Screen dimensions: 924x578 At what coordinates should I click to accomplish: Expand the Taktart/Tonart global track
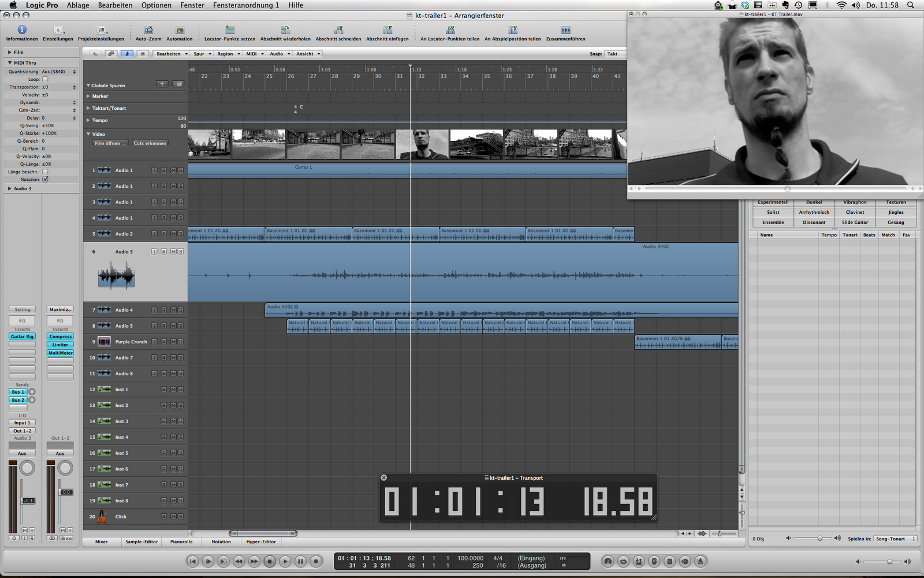[88, 108]
